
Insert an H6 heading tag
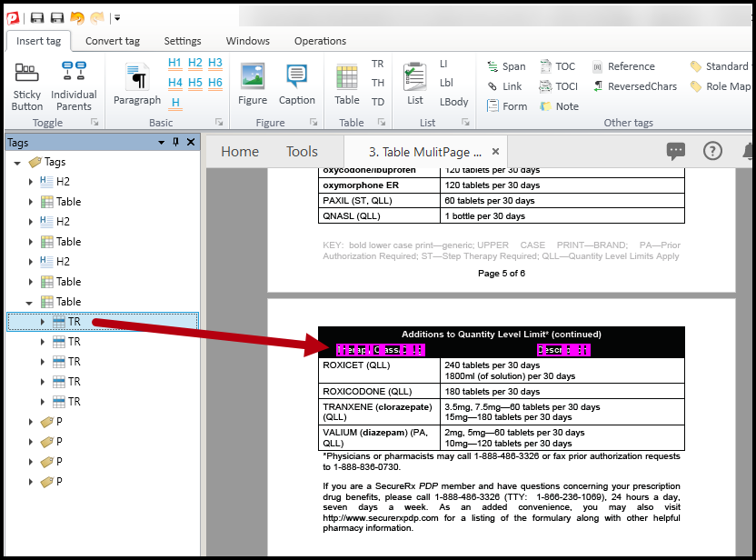pos(215,83)
